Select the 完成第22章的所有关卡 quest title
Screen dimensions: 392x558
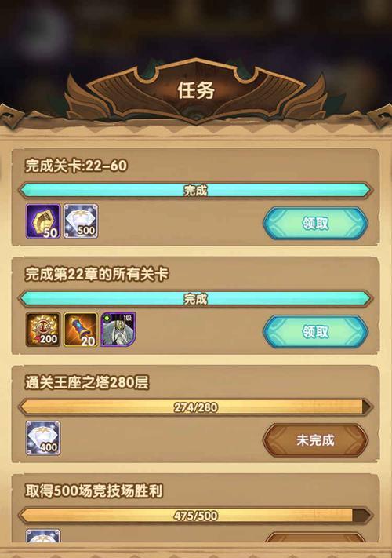pos(96,274)
